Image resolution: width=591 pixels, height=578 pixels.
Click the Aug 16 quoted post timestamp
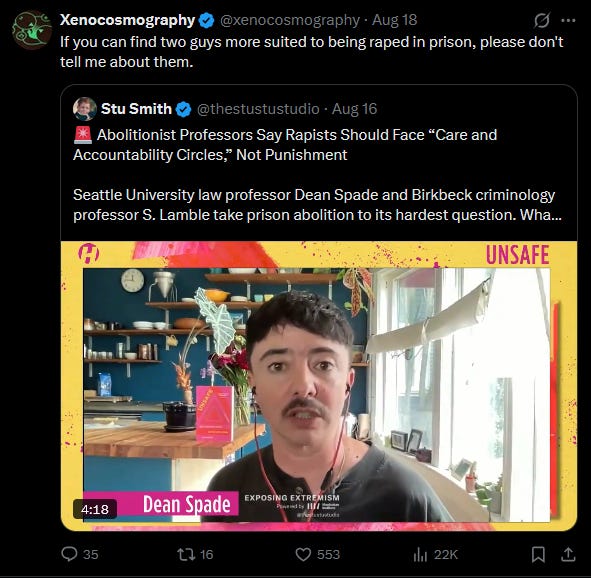354,109
